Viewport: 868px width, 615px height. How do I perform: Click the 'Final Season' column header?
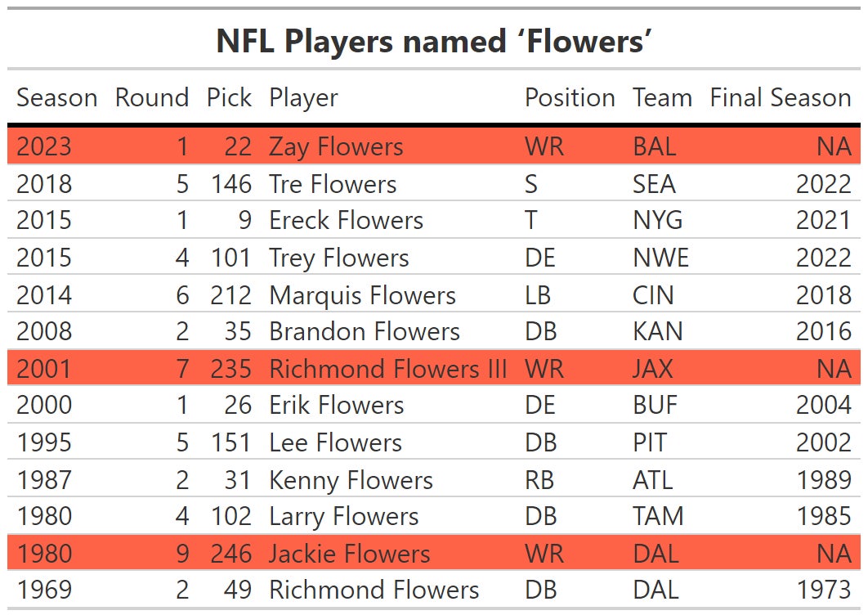[x=780, y=98]
